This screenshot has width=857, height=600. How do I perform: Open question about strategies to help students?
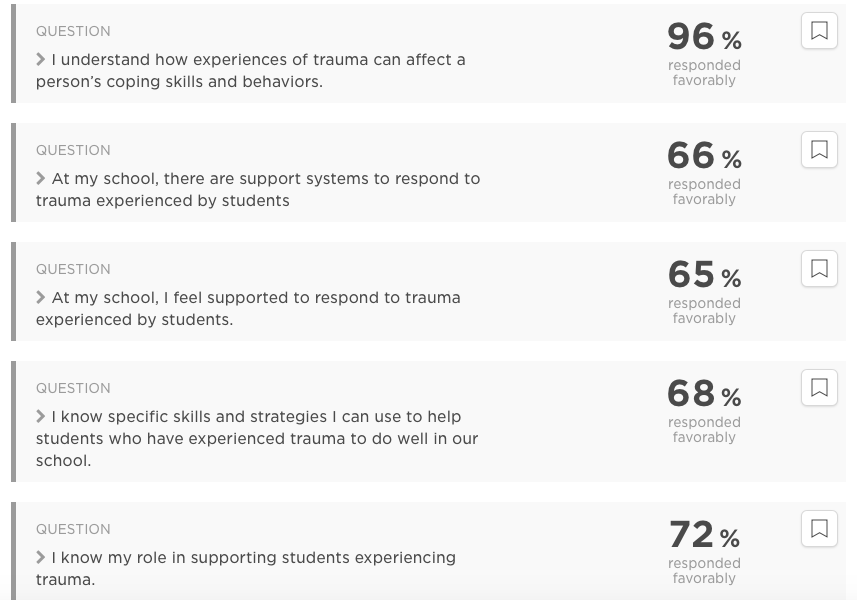tap(257, 439)
